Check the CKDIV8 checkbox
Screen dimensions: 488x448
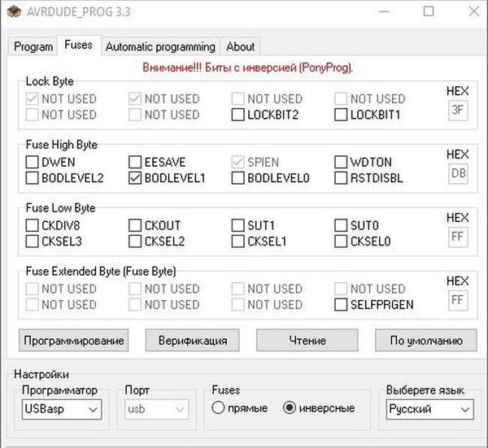point(32,225)
